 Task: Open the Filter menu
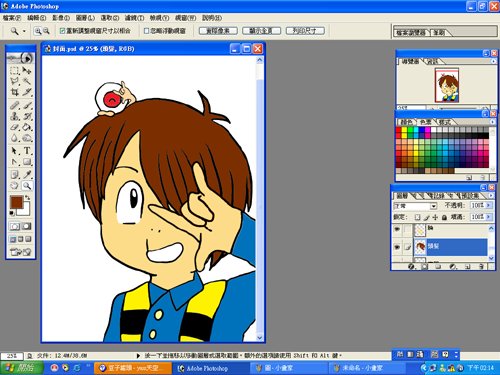click(134, 18)
